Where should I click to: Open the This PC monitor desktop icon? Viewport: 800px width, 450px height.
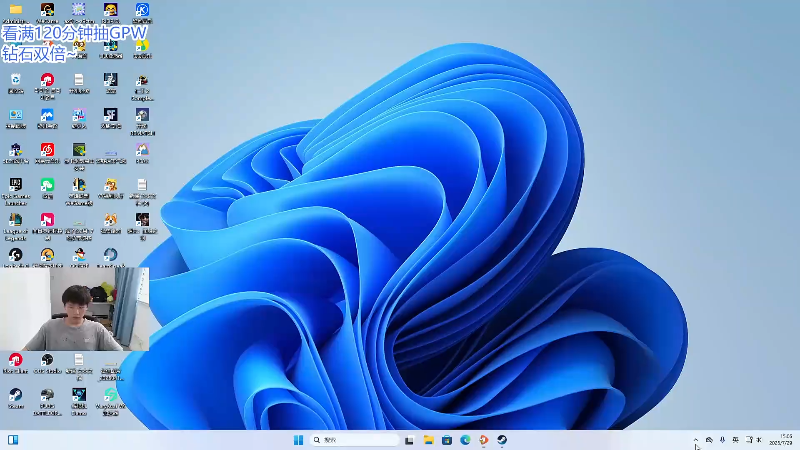click(15, 114)
